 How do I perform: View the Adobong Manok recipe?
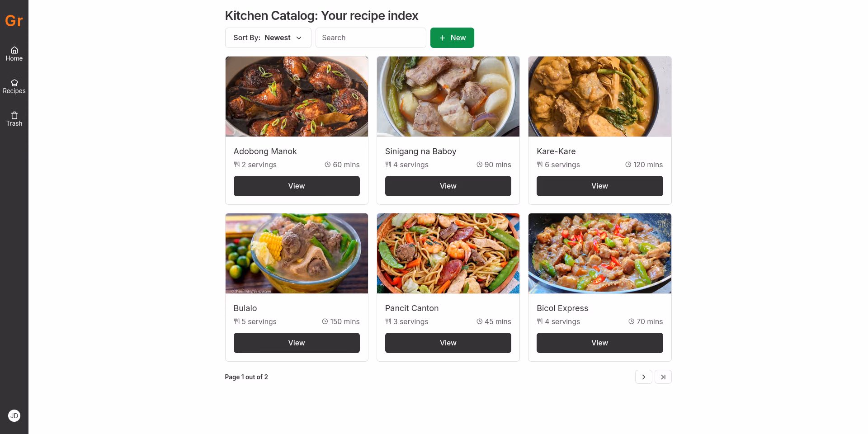point(297,186)
